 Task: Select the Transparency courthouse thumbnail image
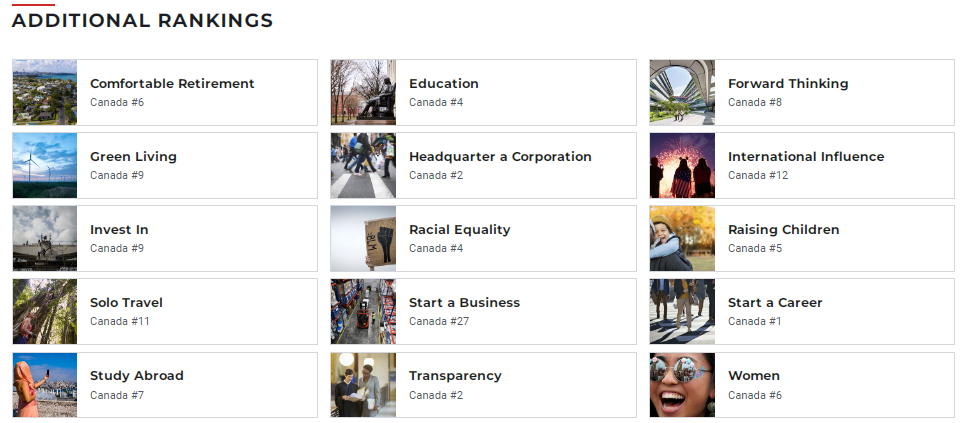(363, 385)
